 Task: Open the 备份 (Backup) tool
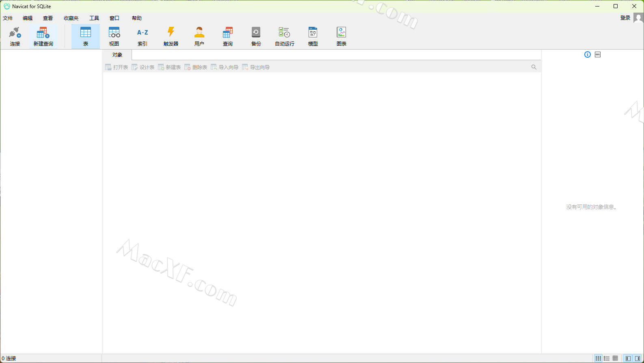tap(256, 36)
